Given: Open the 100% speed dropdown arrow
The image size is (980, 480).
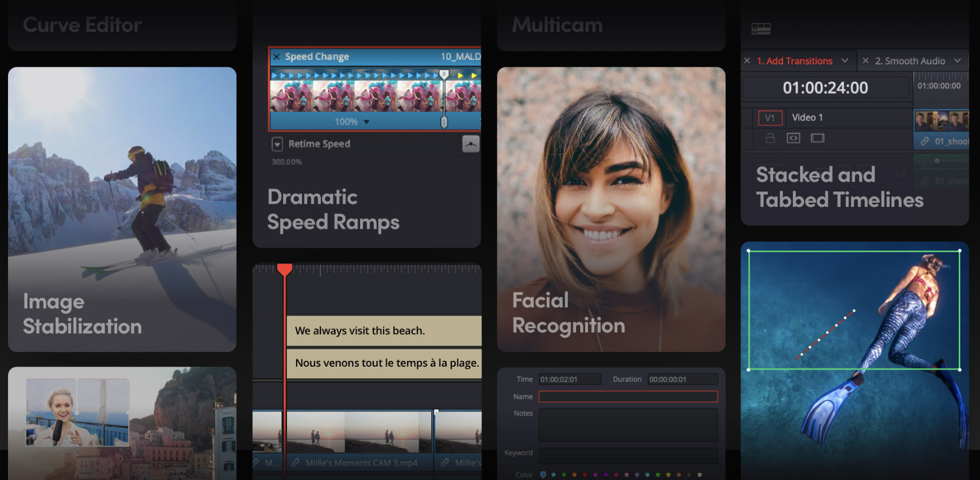Looking at the screenshot, I should point(367,122).
